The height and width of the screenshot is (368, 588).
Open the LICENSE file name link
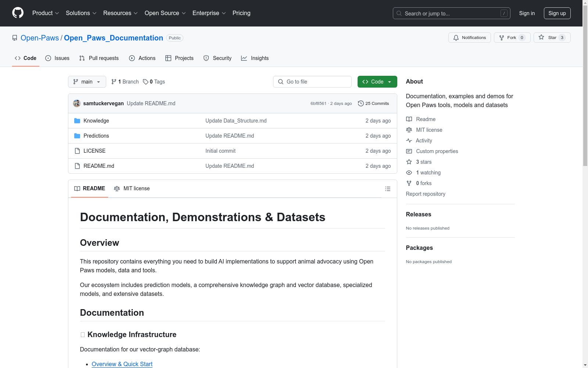(94, 151)
